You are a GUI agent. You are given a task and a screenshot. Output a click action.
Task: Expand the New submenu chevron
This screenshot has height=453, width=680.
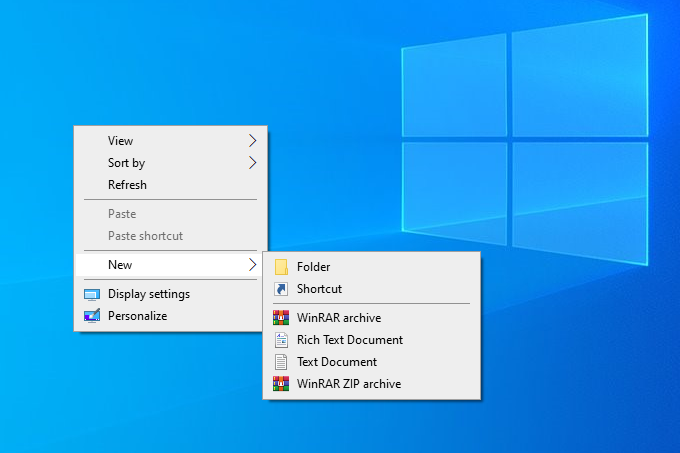252,264
